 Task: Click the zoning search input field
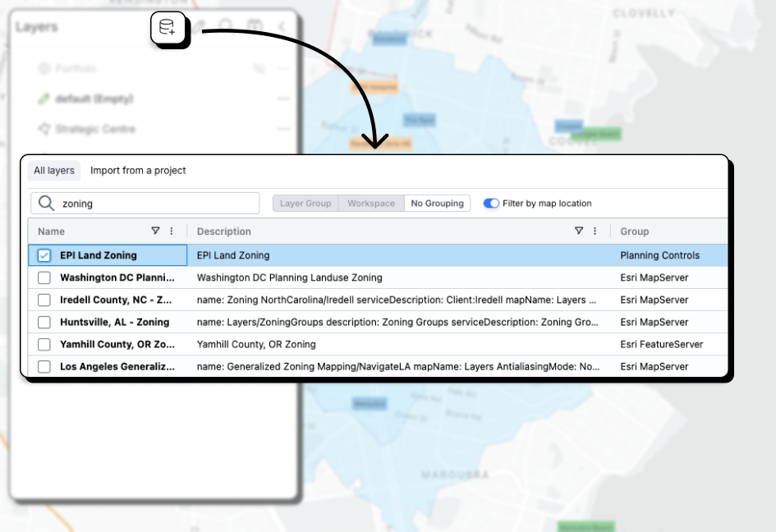click(156, 204)
